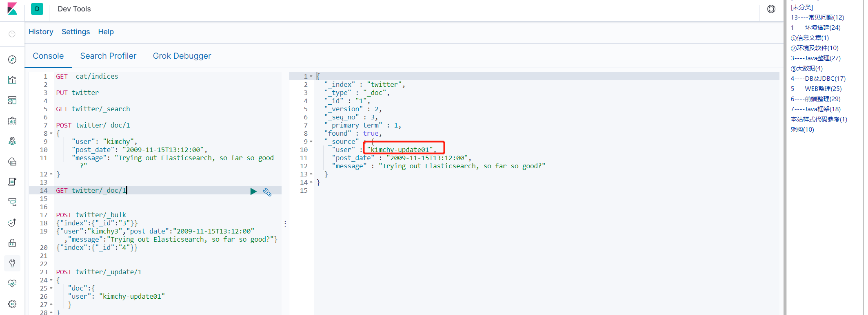Click the "_index" : "twitter" response line

point(364,84)
